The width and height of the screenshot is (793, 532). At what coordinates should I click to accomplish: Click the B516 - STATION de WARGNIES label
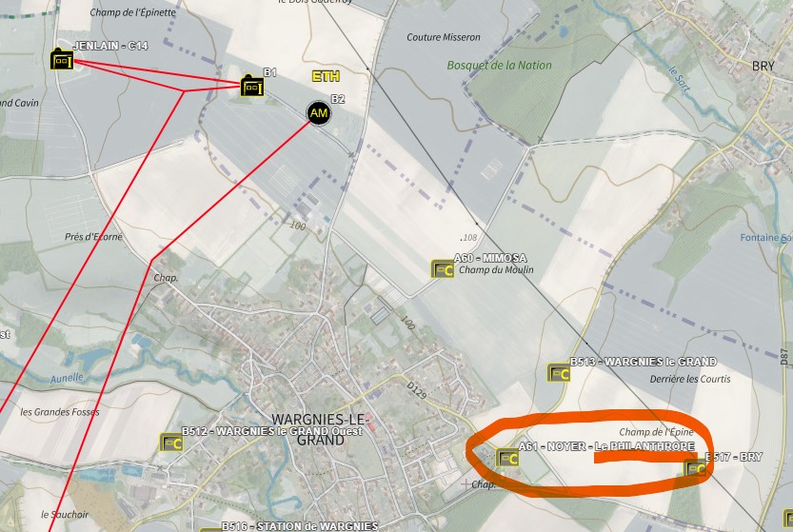coord(299,526)
